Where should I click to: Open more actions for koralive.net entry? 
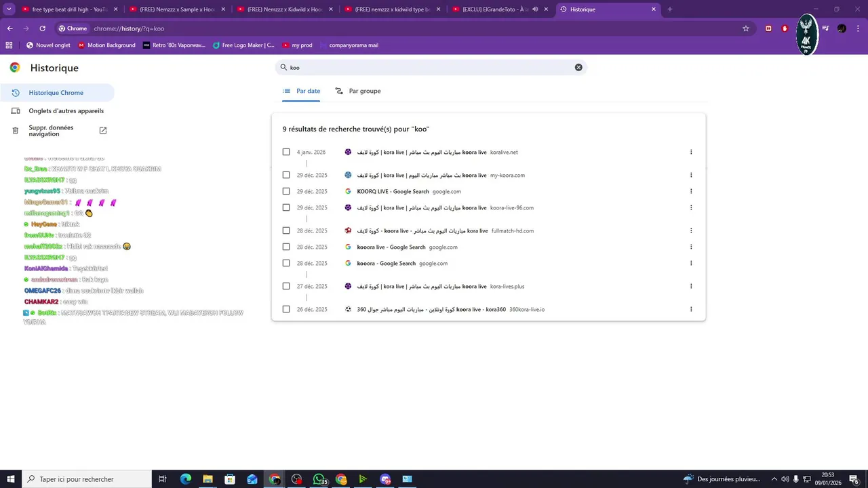[691, 152]
